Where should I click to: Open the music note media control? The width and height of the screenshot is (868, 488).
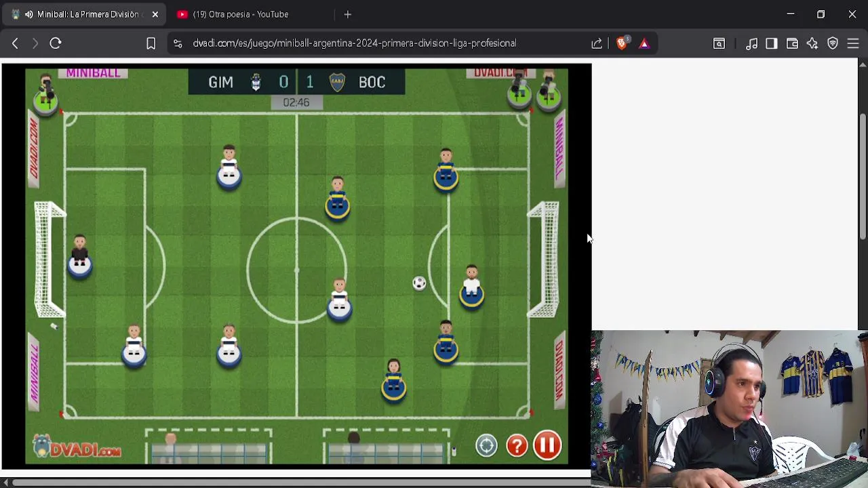point(751,43)
